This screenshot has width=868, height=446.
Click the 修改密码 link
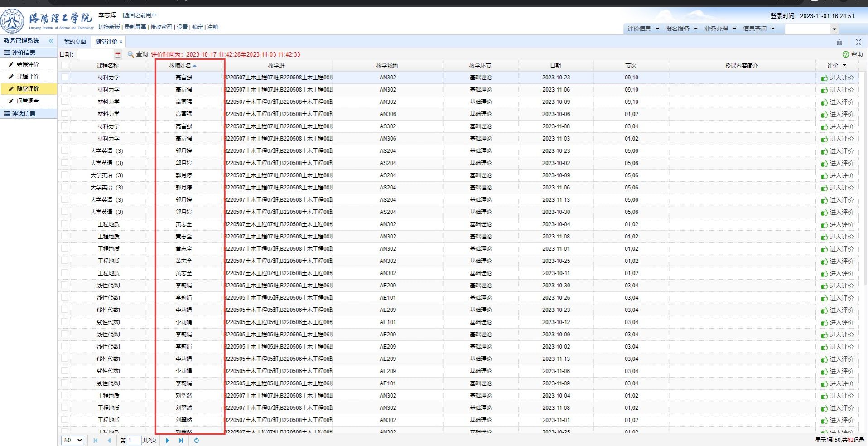click(161, 27)
